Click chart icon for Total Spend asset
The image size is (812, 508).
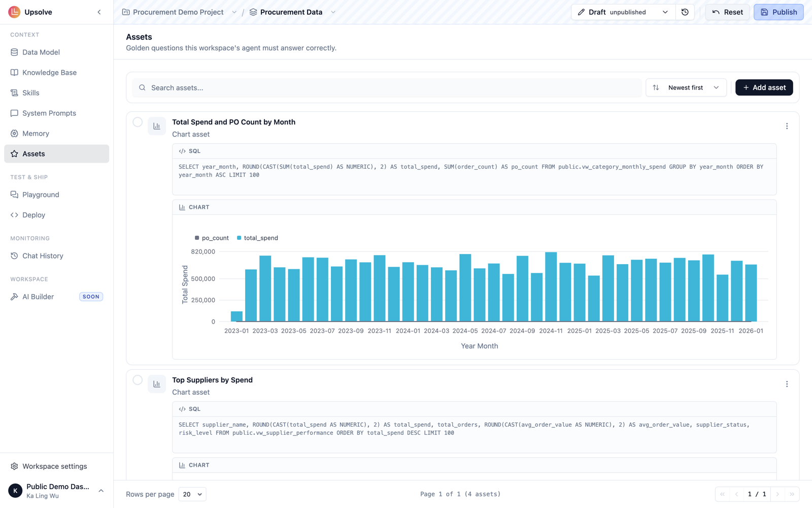[157, 126]
